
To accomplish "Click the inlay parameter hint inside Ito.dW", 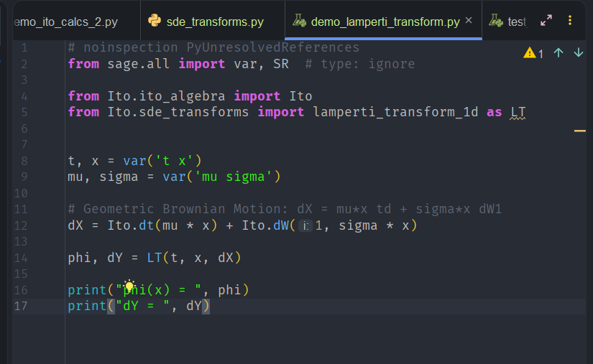I will 305,226.
